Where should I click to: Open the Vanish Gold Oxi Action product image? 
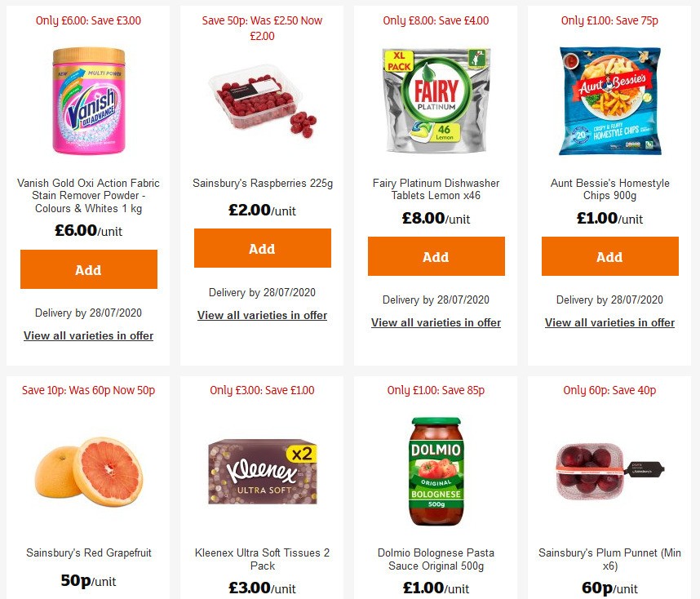click(x=88, y=102)
